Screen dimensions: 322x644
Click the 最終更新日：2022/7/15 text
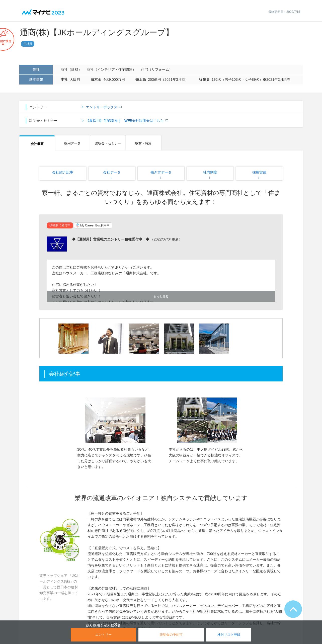tap(284, 12)
